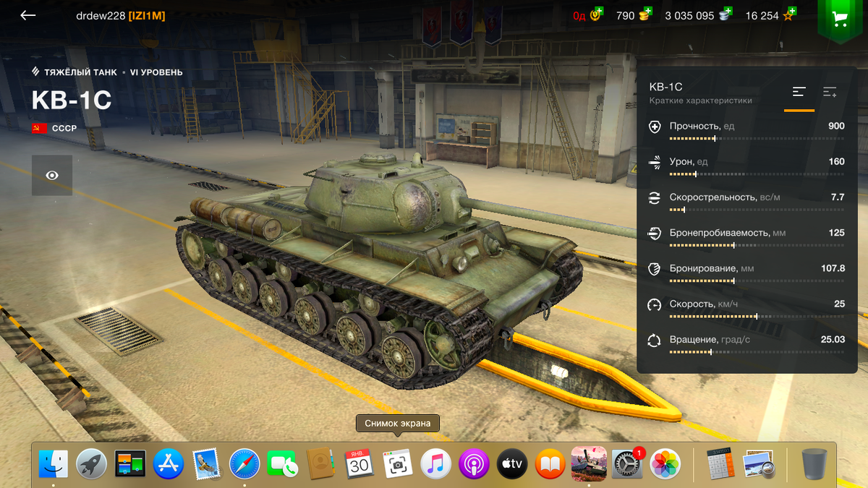868x488 pixels.
Task: Open the Mail app with the bird stamp
Action: (206, 463)
